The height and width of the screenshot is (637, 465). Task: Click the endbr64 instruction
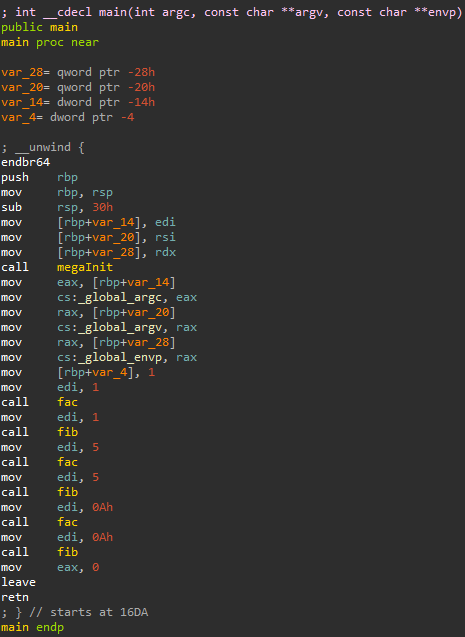tap(26, 162)
